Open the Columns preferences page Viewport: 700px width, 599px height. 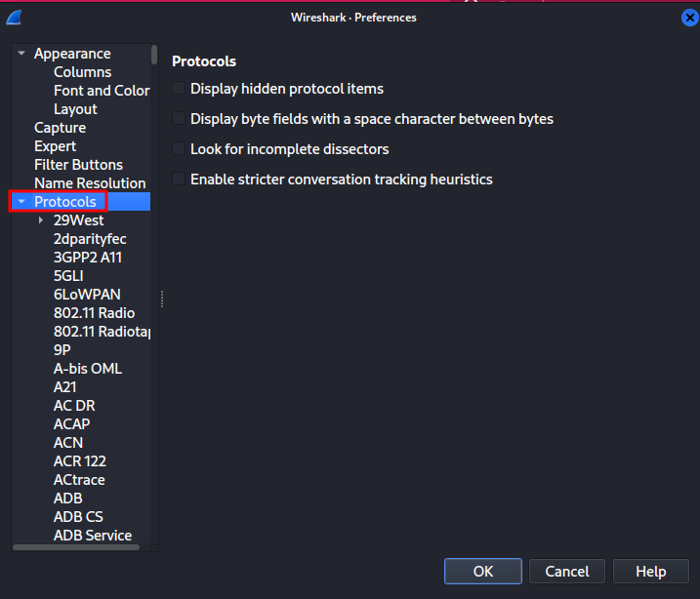[83, 72]
